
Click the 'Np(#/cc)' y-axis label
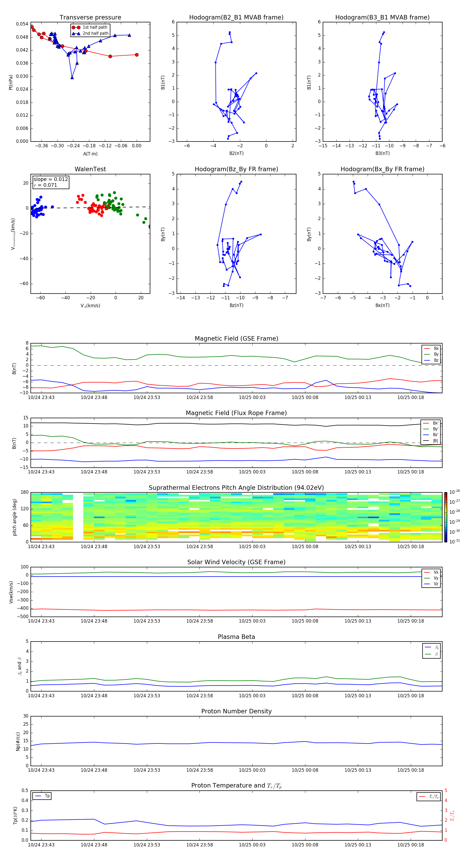click(18, 741)
